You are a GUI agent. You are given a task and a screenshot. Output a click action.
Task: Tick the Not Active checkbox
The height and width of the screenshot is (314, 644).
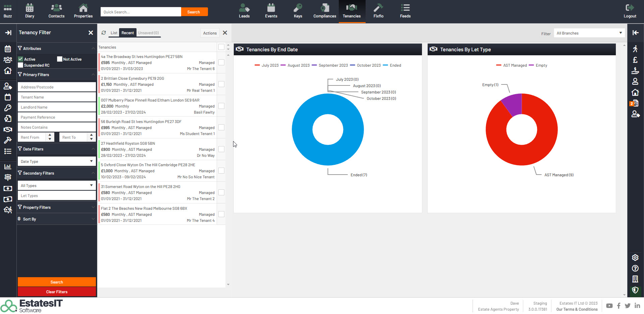60,59
